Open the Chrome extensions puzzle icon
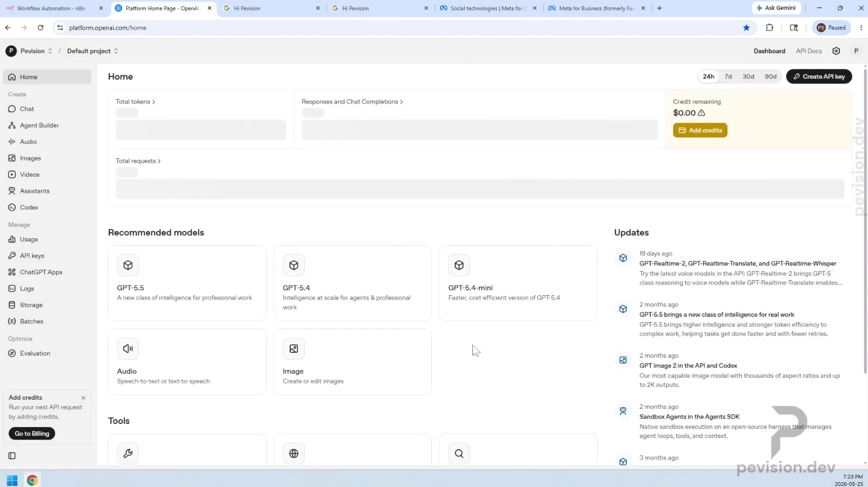The height and width of the screenshot is (487, 868). coord(769,28)
